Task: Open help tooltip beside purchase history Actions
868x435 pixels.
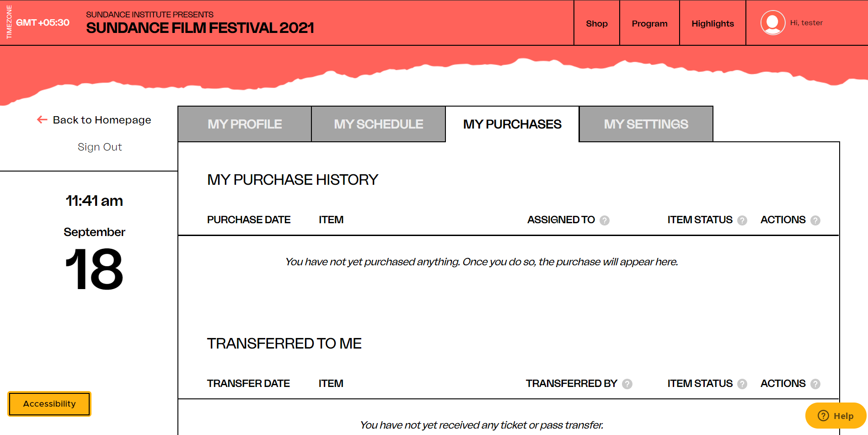Action: (815, 220)
